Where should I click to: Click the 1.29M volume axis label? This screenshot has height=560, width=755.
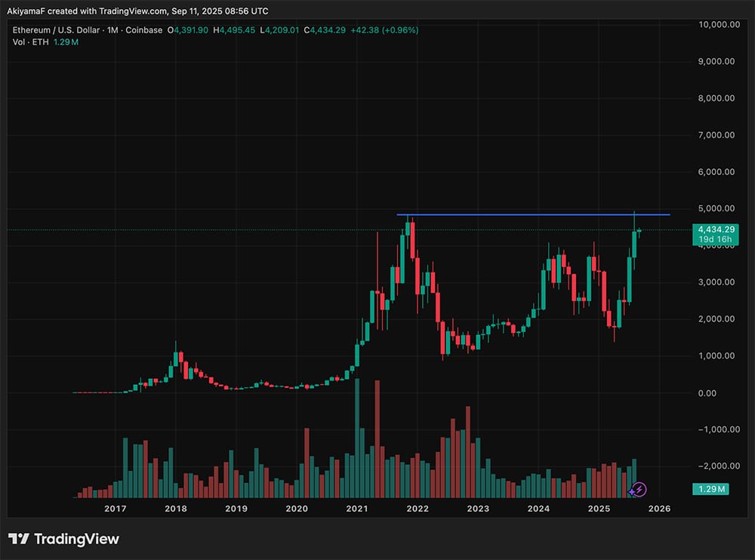(710, 489)
